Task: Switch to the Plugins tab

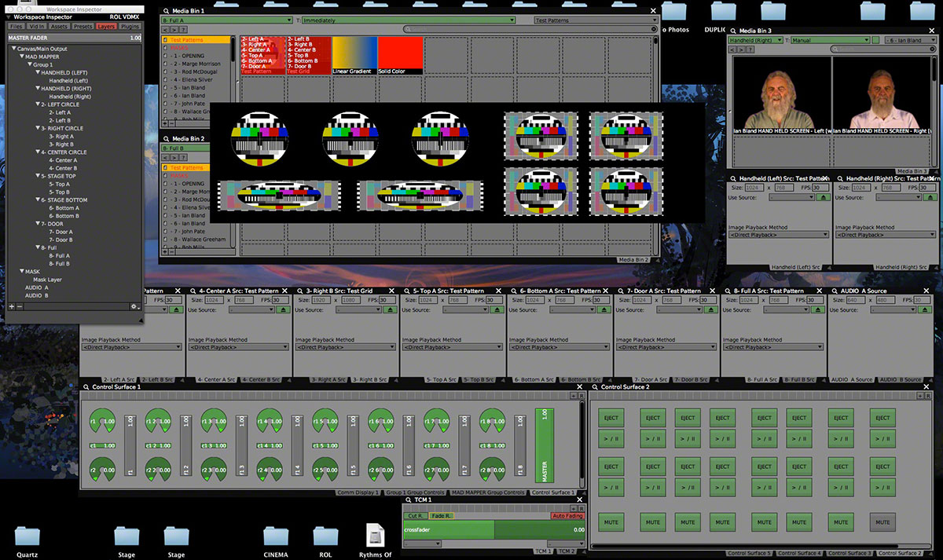Action: tap(130, 27)
